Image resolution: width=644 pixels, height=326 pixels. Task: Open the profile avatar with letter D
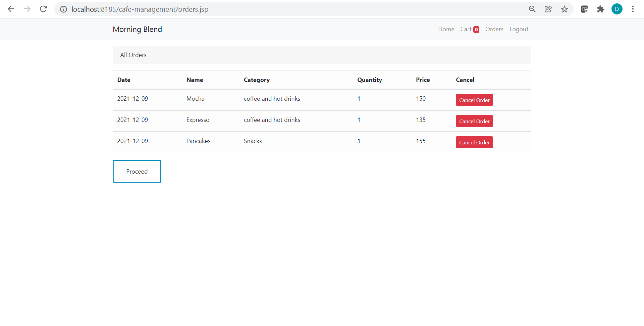[x=617, y=9]
